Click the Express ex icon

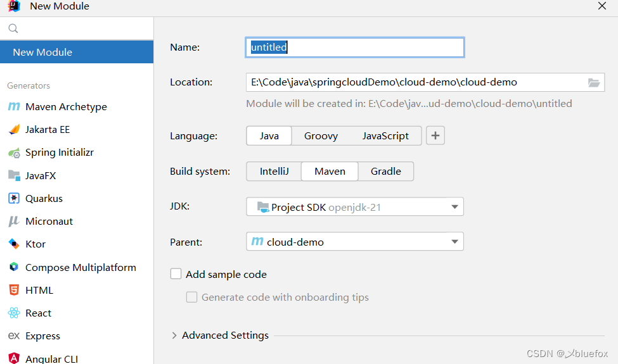click(14, 336)
